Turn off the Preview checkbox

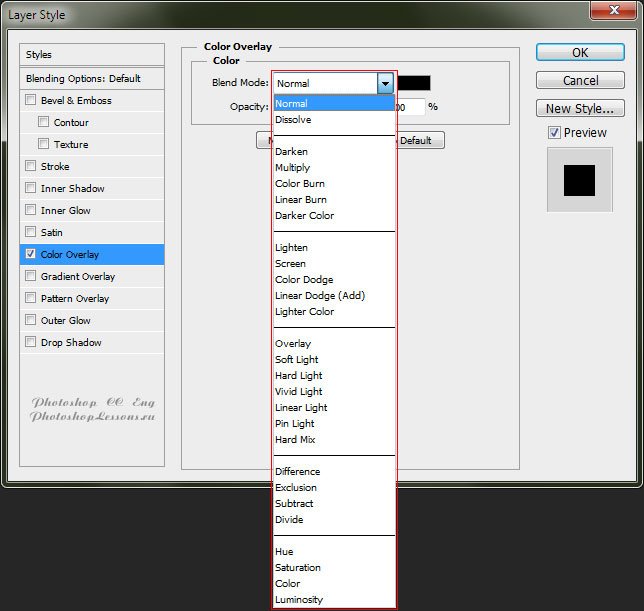[x=554, y=133]
